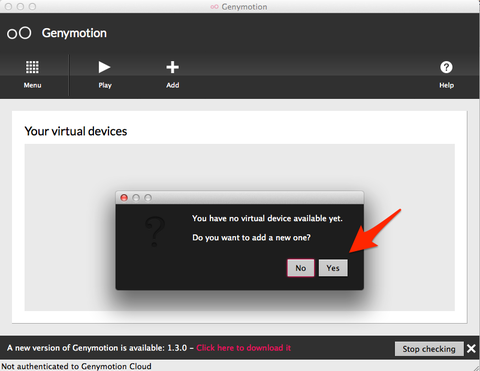Click 'Your virtual devices' heading
480x371 pixels.
(76, 131)
